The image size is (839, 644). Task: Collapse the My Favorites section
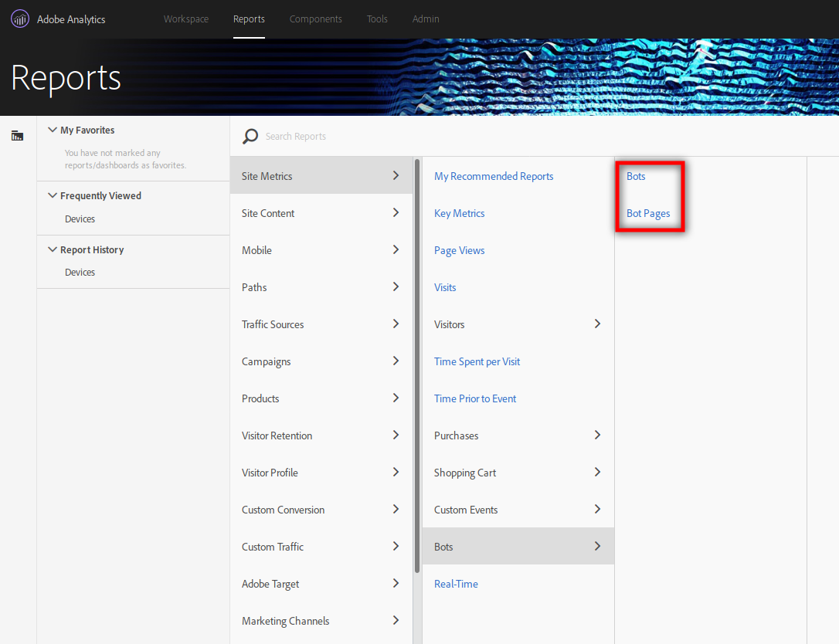53,130
